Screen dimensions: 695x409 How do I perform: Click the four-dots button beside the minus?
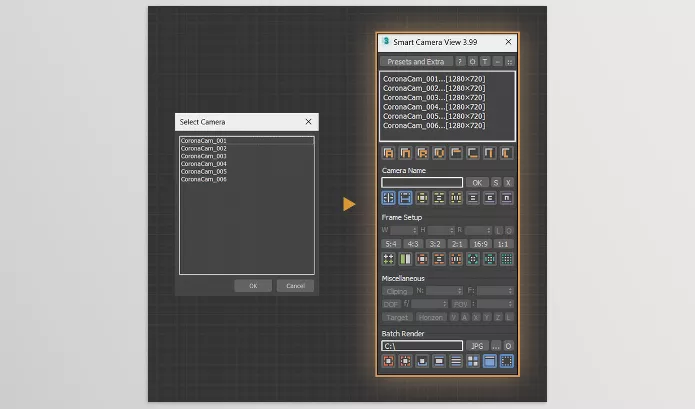[x=510, y=62]
